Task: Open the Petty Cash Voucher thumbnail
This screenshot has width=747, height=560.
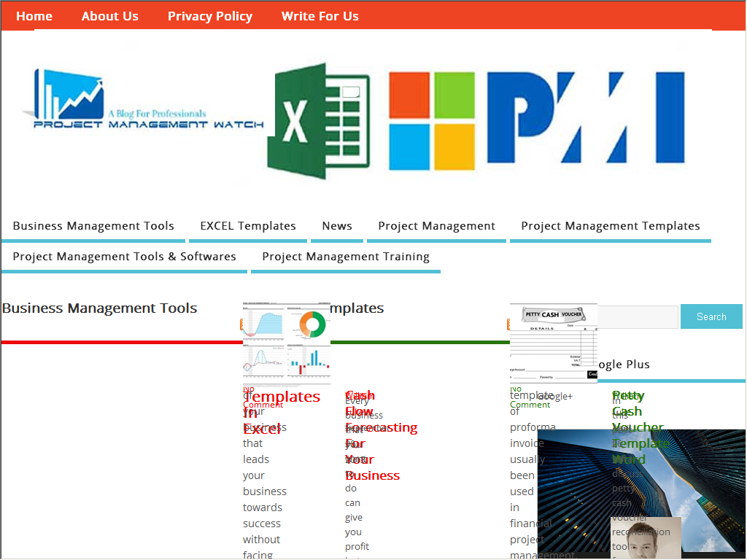Action: 553,343
